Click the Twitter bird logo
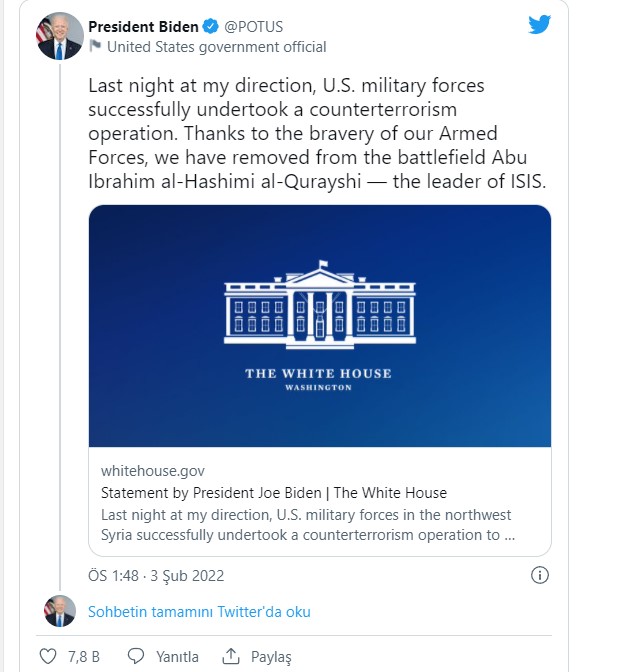Viewport: 633px width, 672px height. click(x=540, y=24)
